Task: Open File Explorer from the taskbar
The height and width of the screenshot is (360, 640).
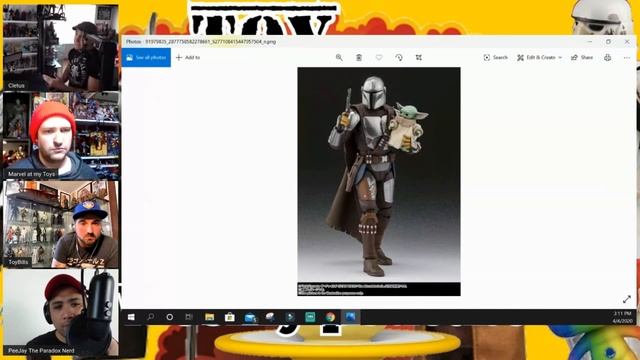Action: pos(209,317)
